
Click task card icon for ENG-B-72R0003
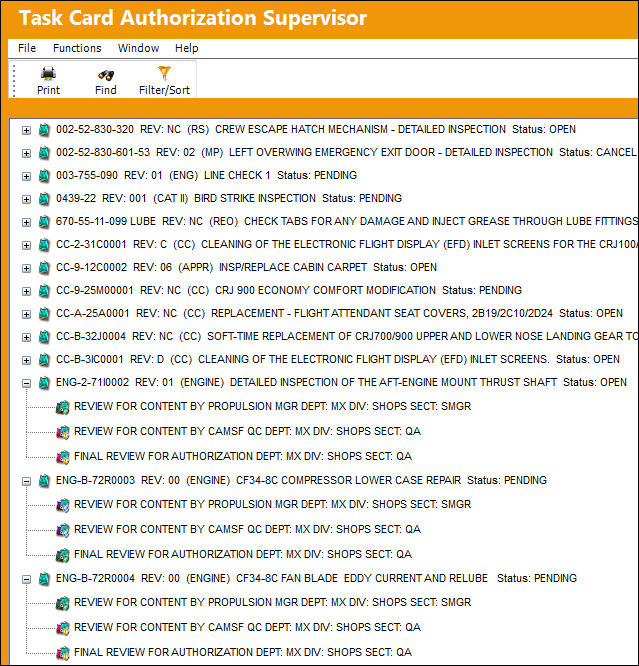[44, 481]
